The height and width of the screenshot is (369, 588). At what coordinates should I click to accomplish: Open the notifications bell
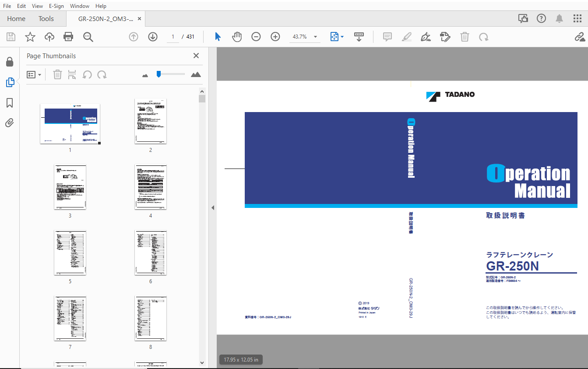coord(560,18)
